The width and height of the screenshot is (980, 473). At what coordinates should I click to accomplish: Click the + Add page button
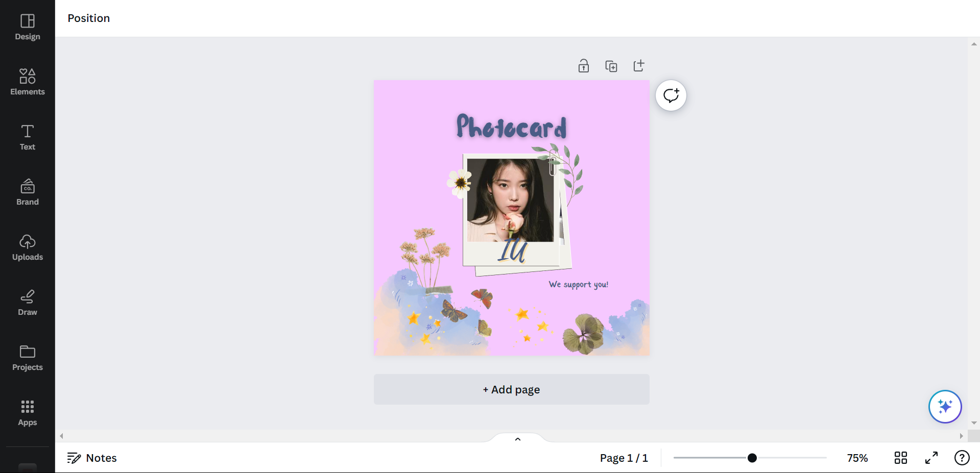click(512, 389)
